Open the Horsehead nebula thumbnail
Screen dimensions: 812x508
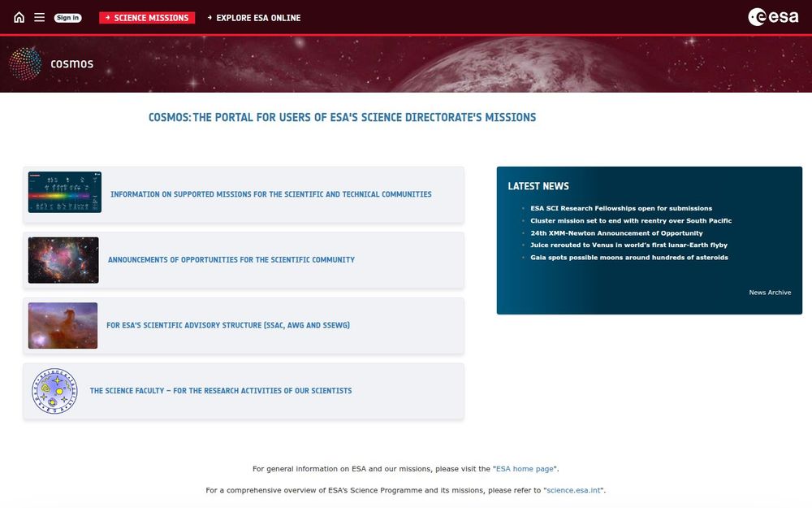click(x=63, y=326)
